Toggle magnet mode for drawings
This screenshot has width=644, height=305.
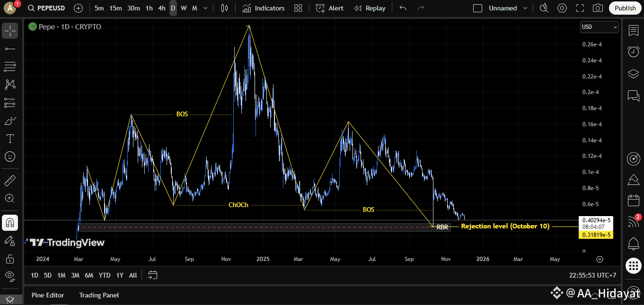click(10, 222)
